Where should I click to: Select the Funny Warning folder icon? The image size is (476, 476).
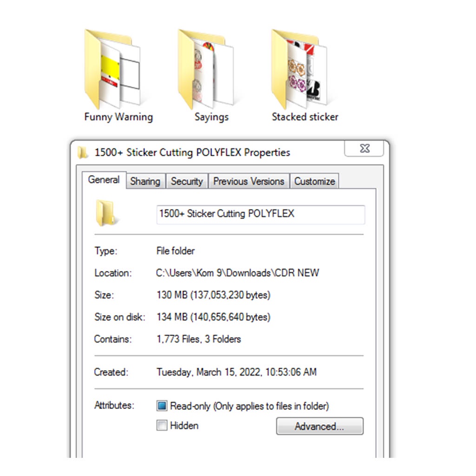(113, 69)
